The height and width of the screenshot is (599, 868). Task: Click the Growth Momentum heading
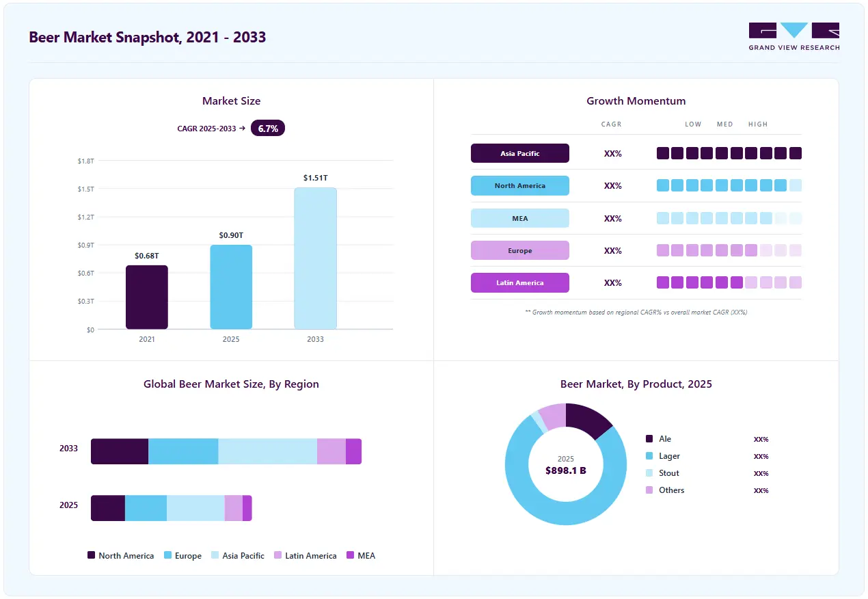(636, 101)
